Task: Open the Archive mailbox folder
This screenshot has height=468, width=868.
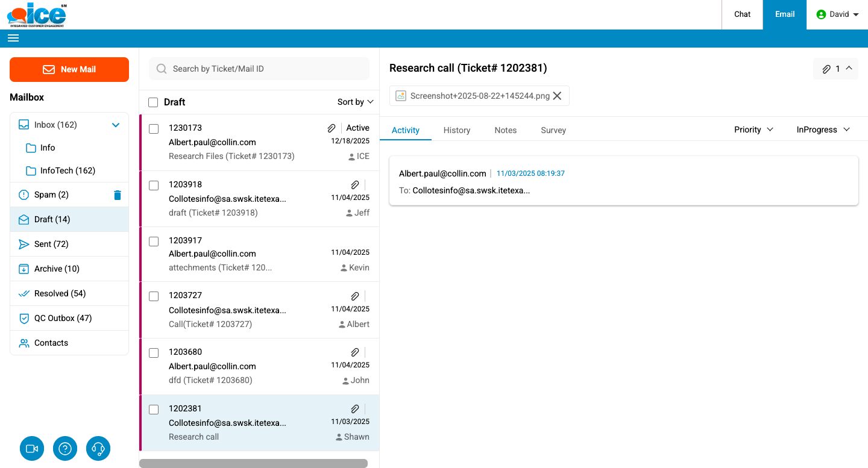Action: [x=57, y=269]
